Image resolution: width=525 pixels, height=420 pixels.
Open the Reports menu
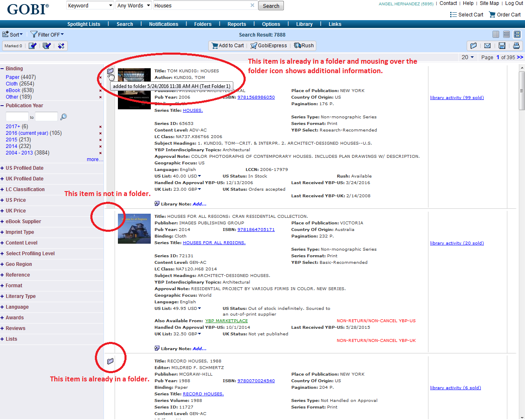click(237, 24)
